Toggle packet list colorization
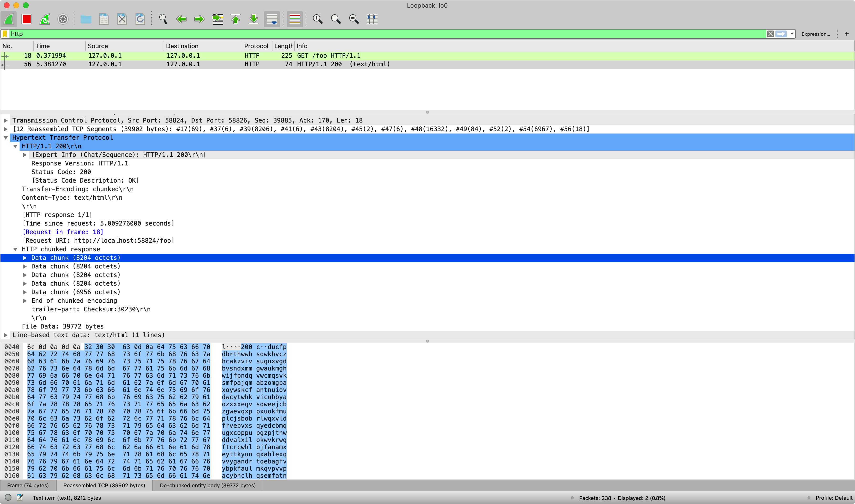 pos(295,19)
